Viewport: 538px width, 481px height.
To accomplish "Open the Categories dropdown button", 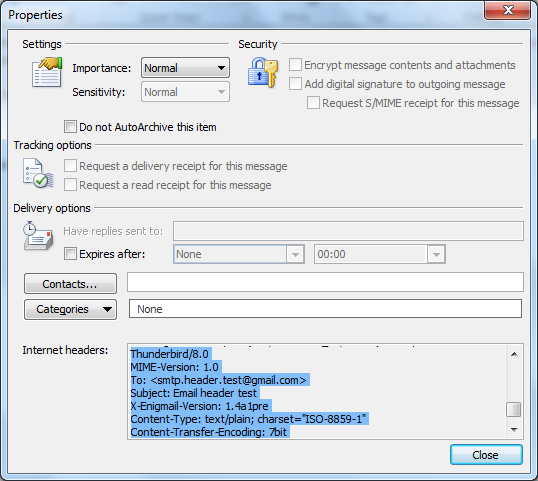I will [70, 309].
